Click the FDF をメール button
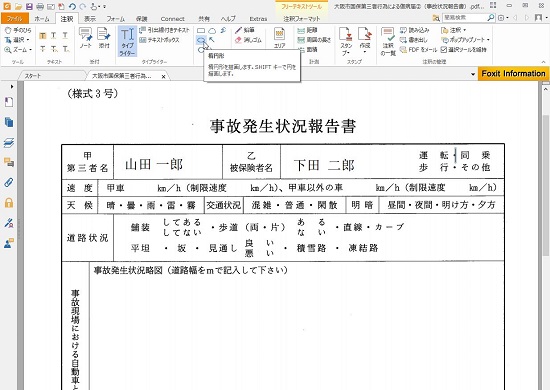Viewport: 550px width, 390px height. tap(418, 50)
